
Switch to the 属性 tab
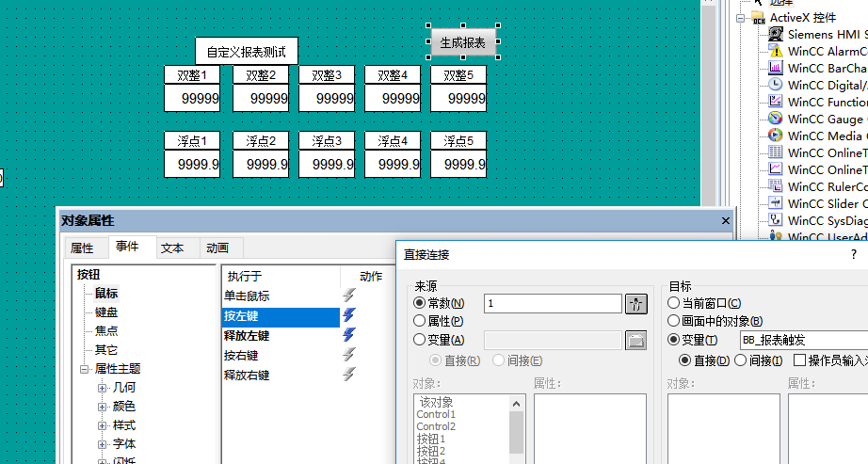click(83, 248)
